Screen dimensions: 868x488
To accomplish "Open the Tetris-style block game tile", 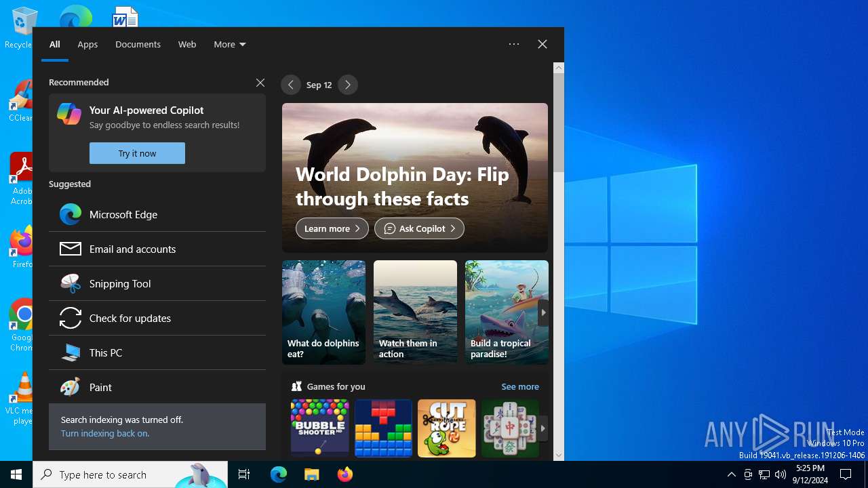I will (x=383, y=428).
